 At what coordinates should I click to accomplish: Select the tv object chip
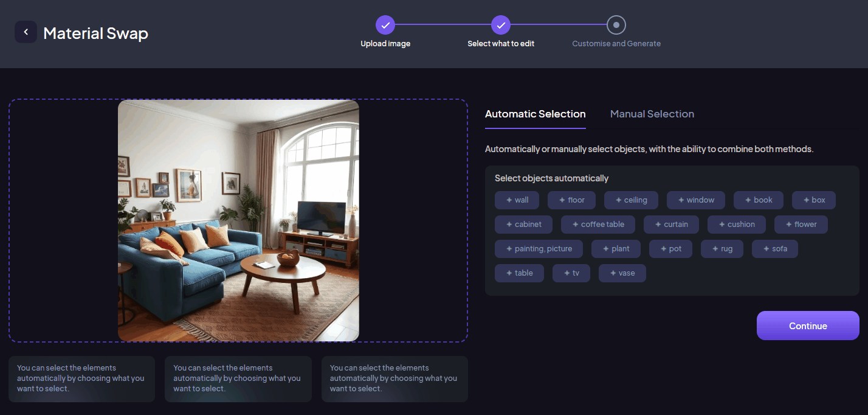[571, 273]
